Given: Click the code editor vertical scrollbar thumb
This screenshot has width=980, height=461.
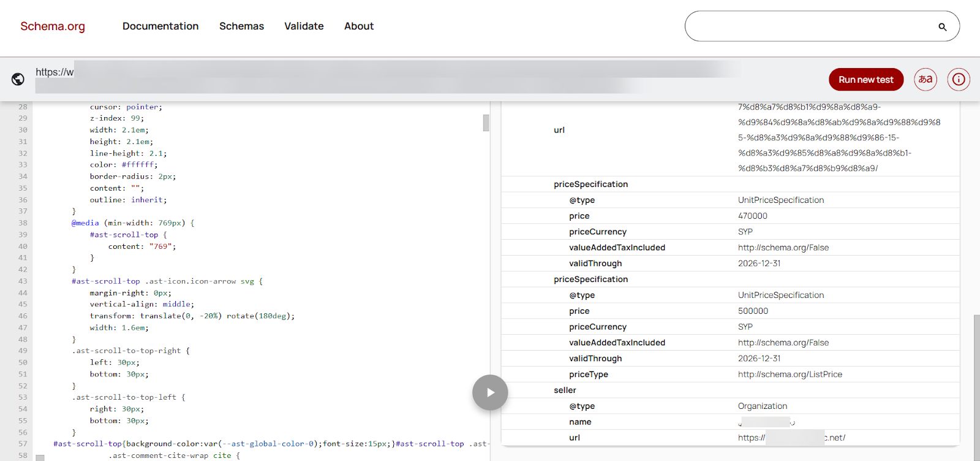Looking at the screenshot, I should coord(486,123).
